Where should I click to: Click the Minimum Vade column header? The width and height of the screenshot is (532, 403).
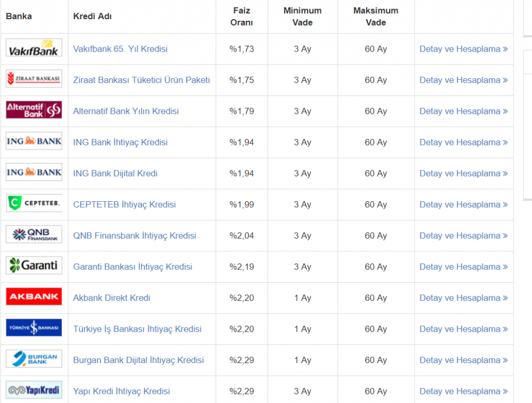click(x=303, y=17)
